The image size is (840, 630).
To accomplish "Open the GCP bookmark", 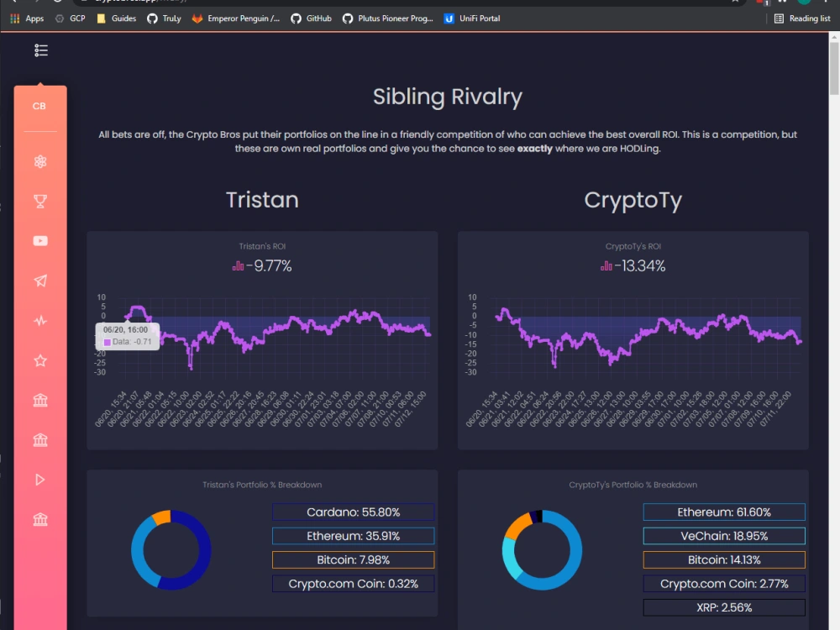I will pyautogui.click(x=71, y=18).
